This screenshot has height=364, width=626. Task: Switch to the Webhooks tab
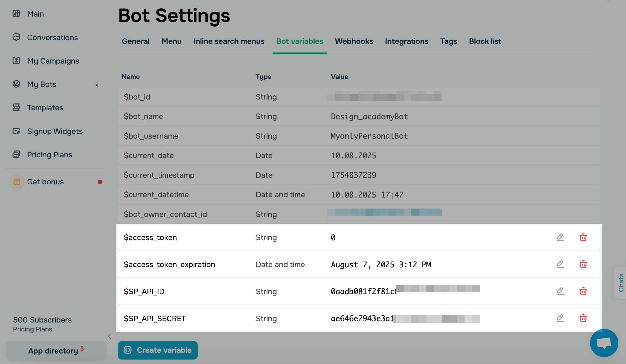coord(354,41)
